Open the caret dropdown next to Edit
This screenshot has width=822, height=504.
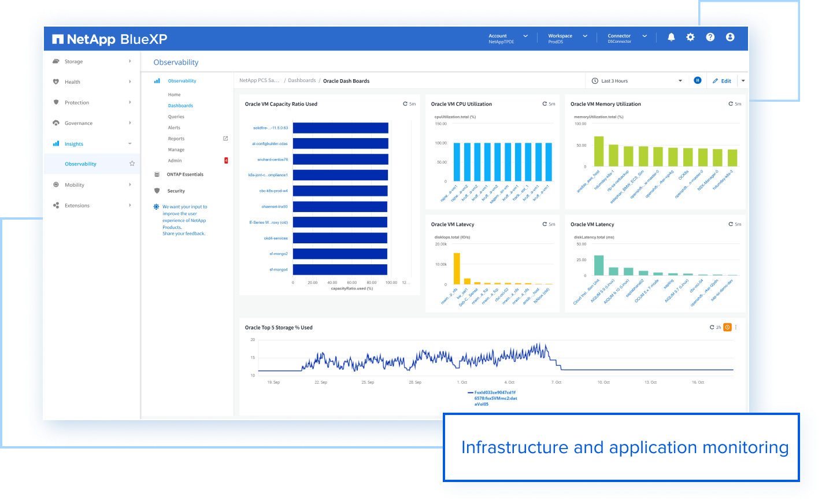point(743,81)
